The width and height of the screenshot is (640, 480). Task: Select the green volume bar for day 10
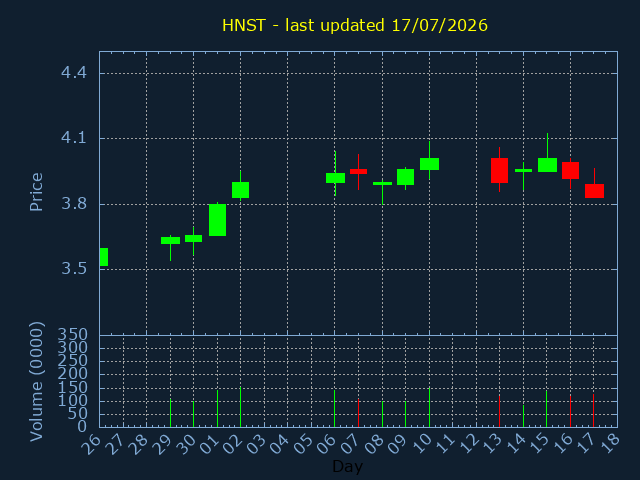(x=429, y=407)
